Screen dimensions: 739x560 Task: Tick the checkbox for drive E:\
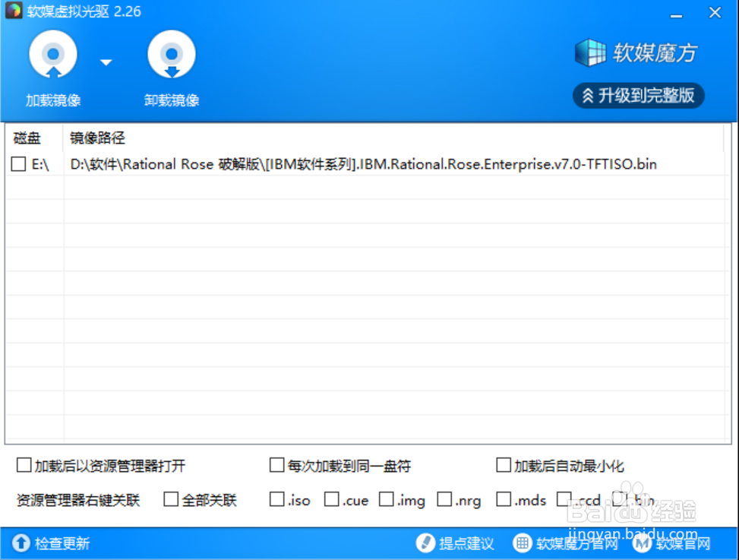(x=18, y=164)
